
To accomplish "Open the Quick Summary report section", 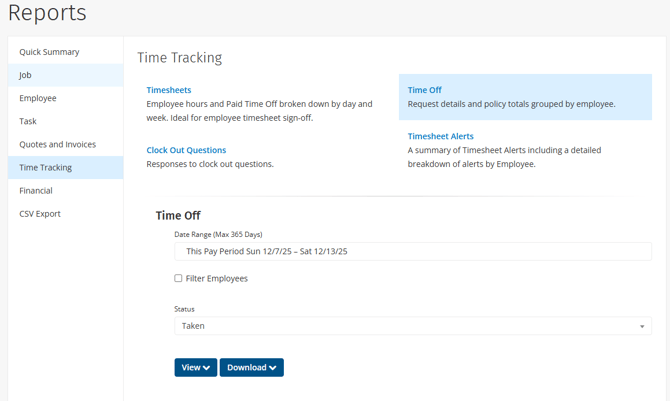I will tap(49, 52).
